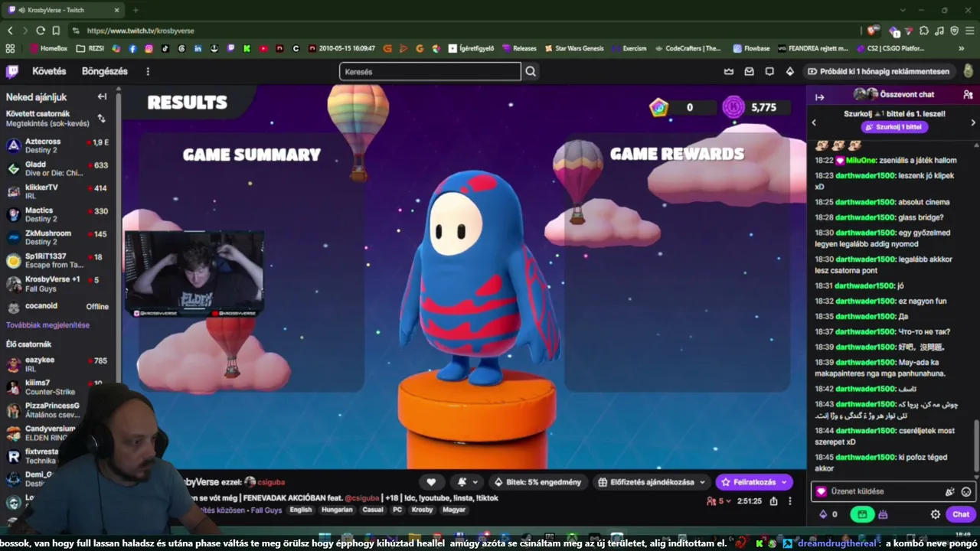Click the chat scrollbar thumb
This screenshot has height=551, width=980.
point(976,446)
